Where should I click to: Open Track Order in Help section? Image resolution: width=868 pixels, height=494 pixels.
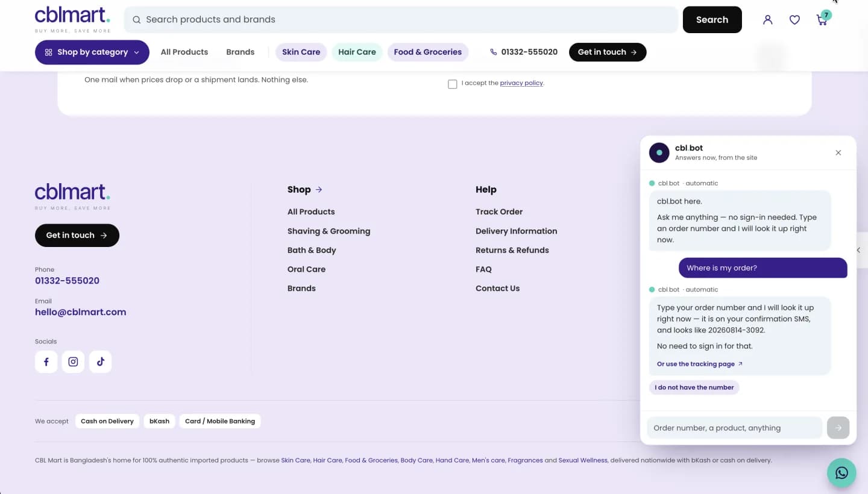[x=499, y=212]
